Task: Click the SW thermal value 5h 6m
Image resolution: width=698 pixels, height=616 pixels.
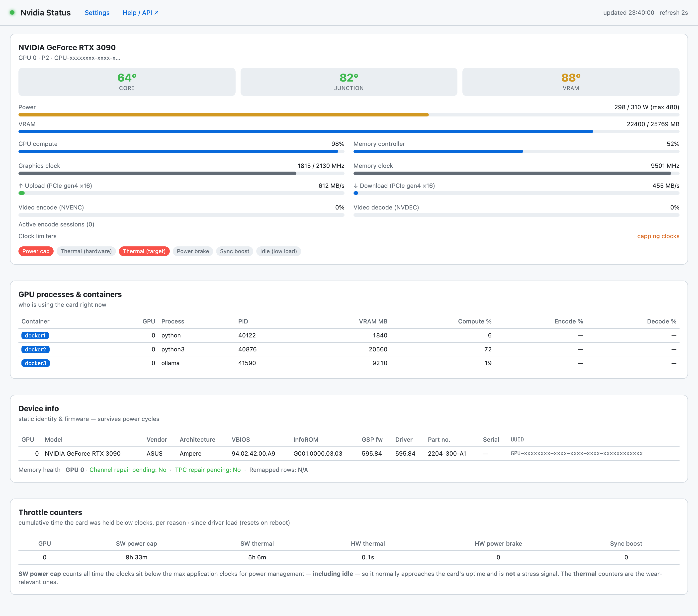Action: (257, 558)
